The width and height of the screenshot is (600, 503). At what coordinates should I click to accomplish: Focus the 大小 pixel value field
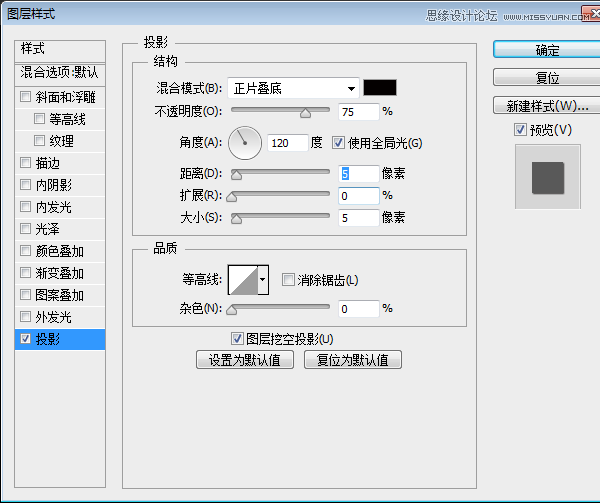pyautogui.click(x=359, y=218)
